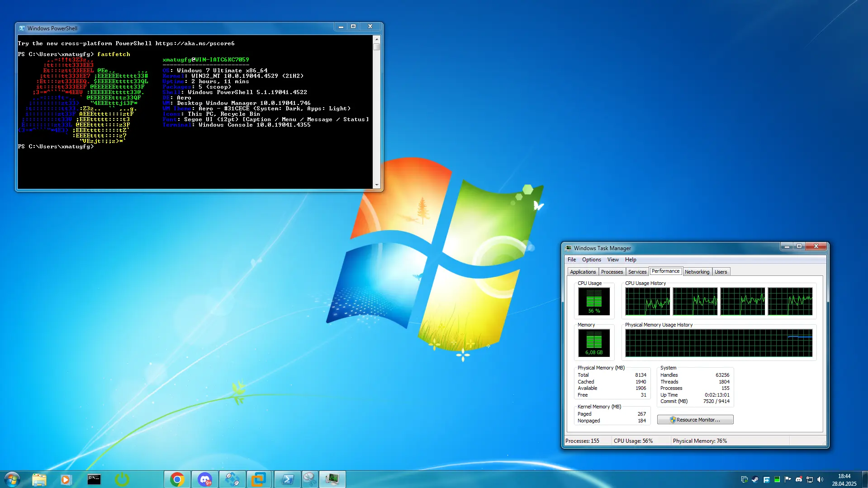Click the PowerShell scrollbar down arrow
The width and height of the screenshot is (868, 488).
[376, 185]
